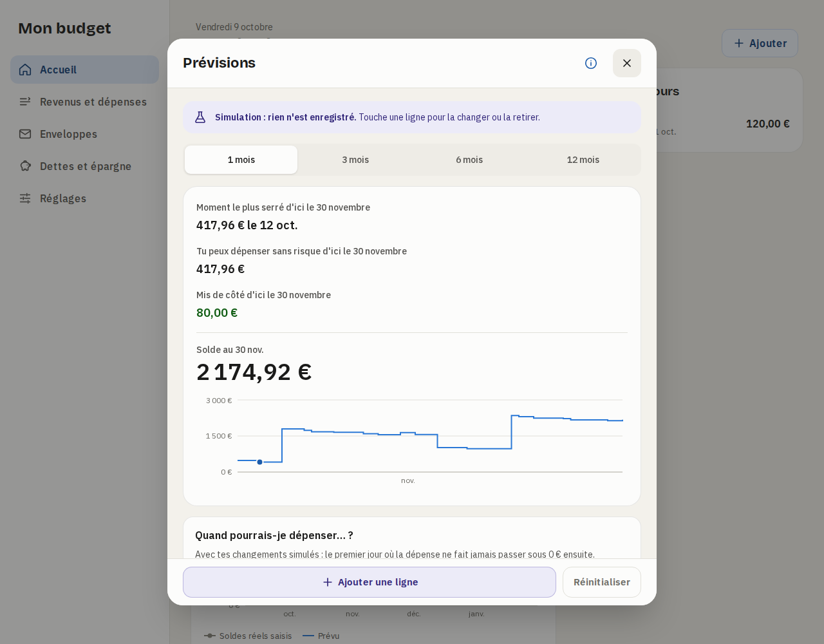Screen dimensions: 824x644
Task: Switch to the 3 mois tab
Action: (355, 160)
